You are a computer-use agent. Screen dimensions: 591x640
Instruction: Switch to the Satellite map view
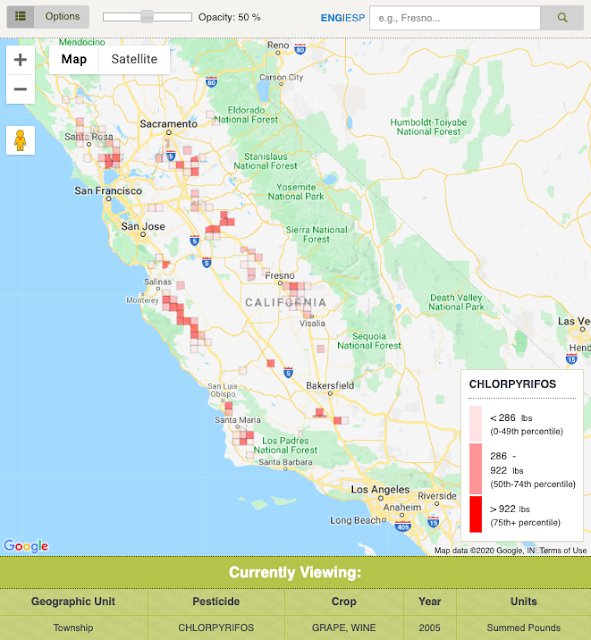point(134,59)
